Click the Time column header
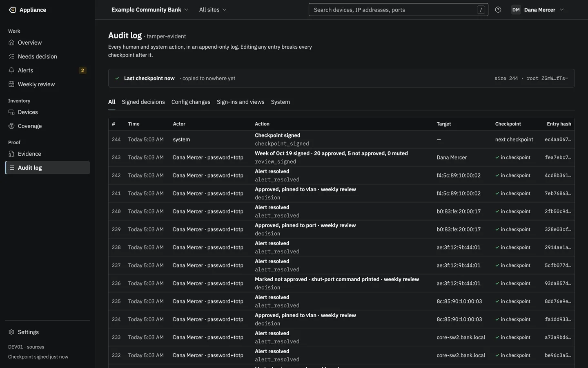The image size is (588, 368). [134, 124]
